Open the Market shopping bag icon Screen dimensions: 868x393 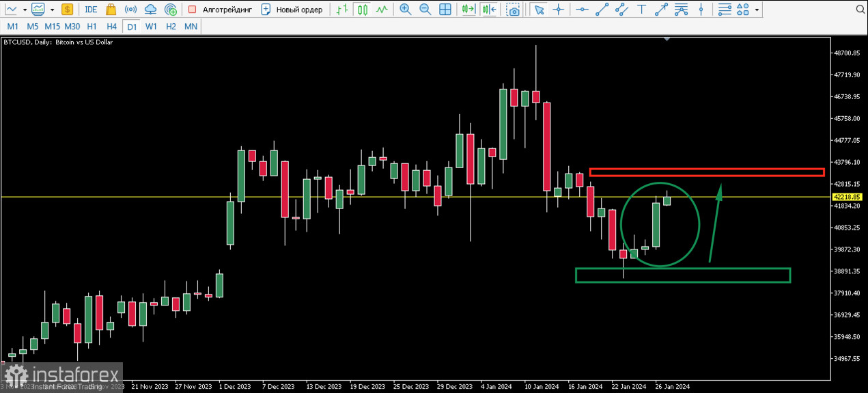[111, 10]
